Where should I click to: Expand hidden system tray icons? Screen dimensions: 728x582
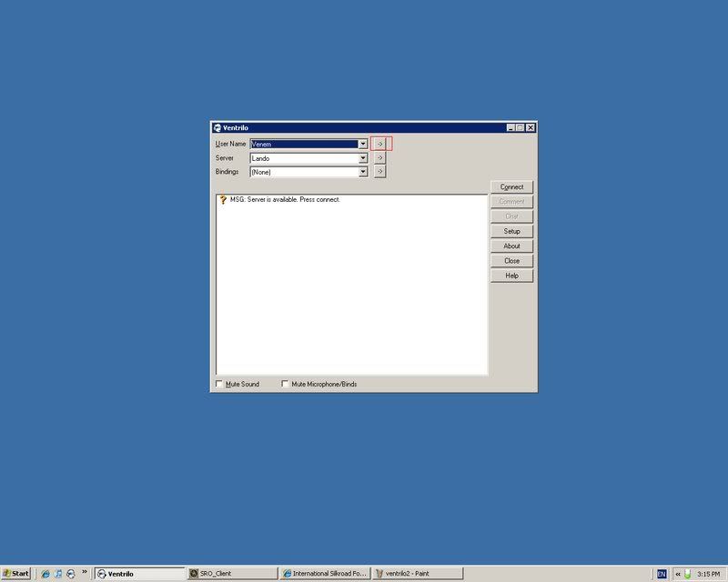click(678, 574)
